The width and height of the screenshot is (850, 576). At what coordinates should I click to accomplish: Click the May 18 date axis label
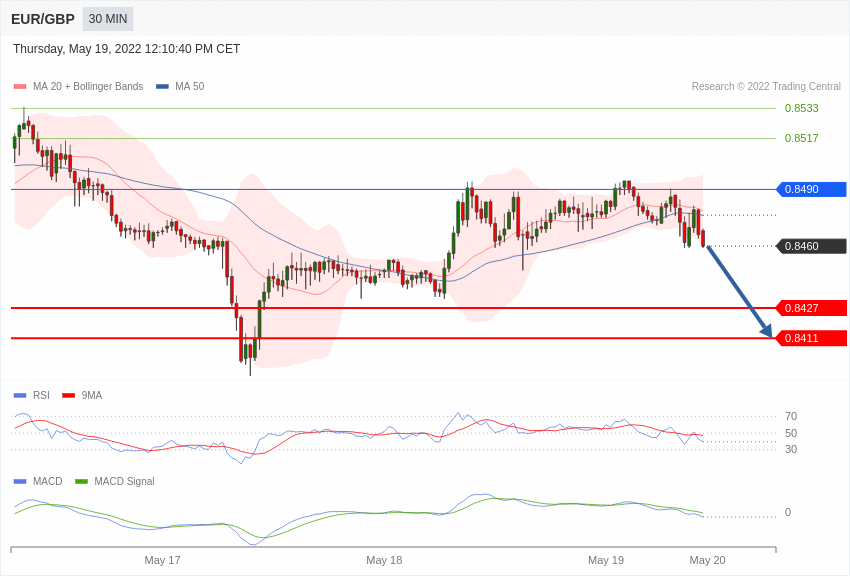384,560
